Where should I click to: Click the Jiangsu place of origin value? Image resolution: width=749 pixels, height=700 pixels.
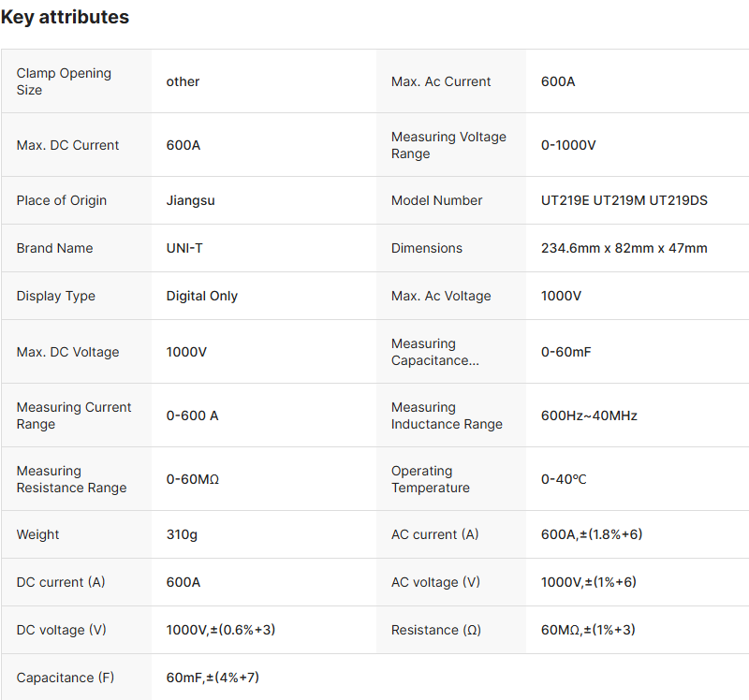tap(190, 200)
